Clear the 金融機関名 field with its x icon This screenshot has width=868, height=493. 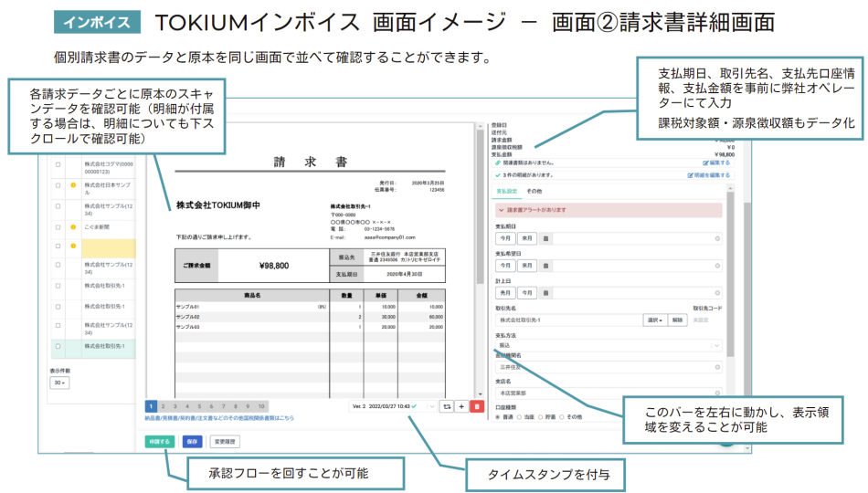click(717, 367)
